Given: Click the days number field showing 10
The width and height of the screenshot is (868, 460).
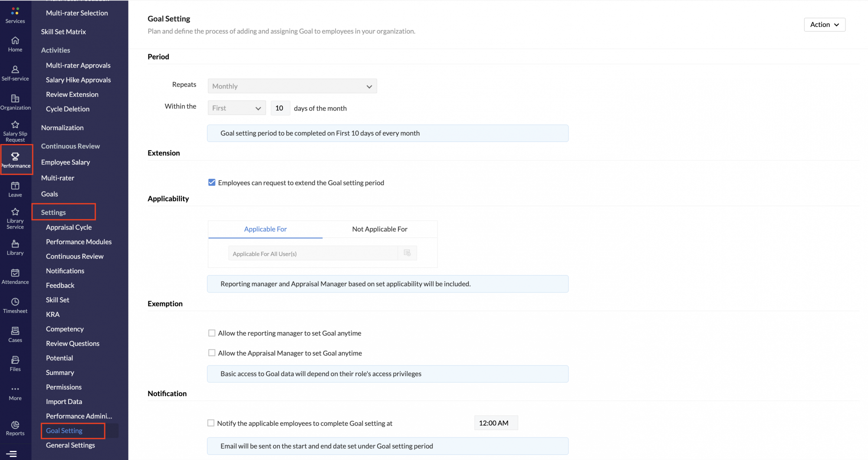Looking at the screenshot, I should [280, 108].
